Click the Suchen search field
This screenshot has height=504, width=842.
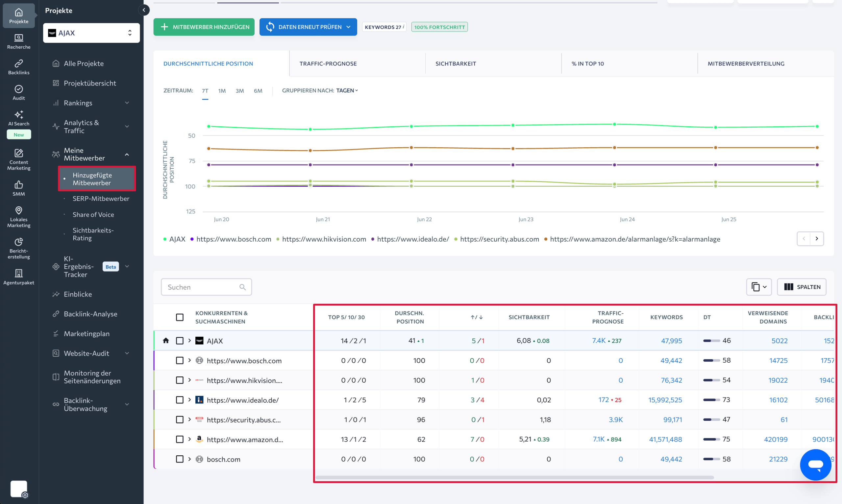click(x=206, y=287)
